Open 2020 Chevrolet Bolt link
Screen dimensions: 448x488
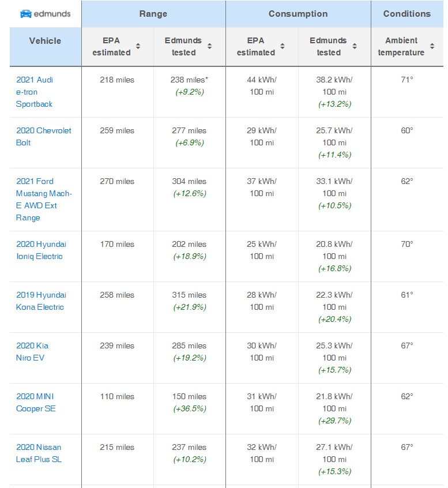pos(44,136)
